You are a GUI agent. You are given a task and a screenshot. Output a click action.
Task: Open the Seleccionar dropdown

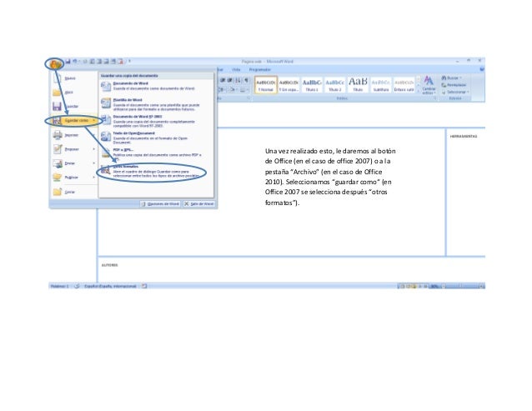pos(455,92)
